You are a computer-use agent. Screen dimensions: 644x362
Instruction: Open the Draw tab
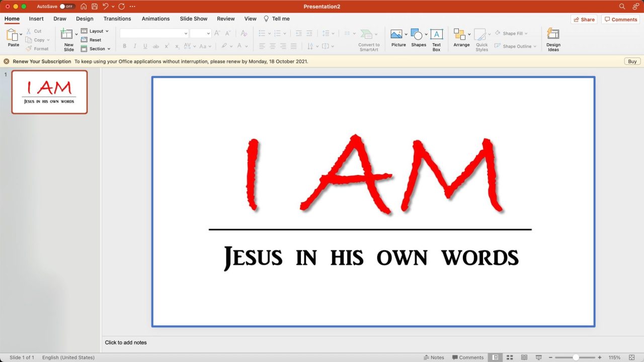coord(60,19)
